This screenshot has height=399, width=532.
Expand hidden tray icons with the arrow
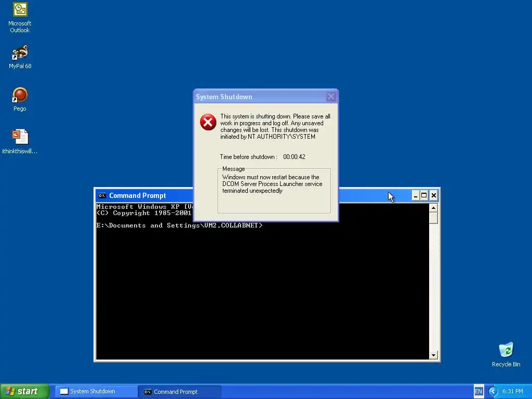(x=493, y=391)
